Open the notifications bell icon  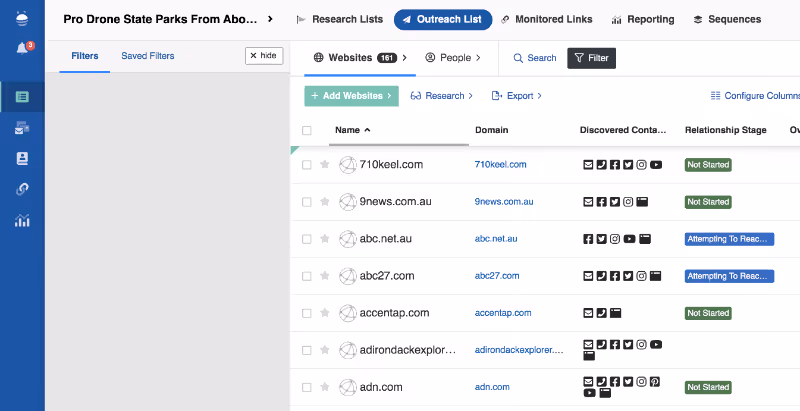[x=22, y=48]
